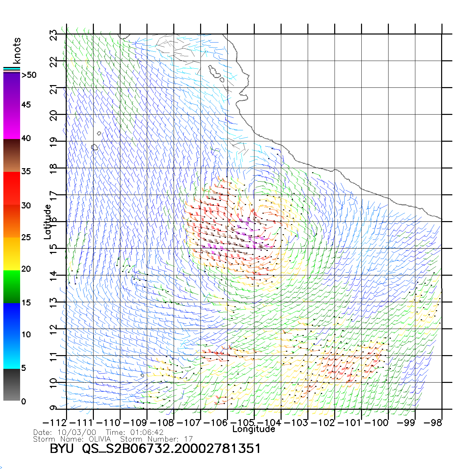476x469 pixels.
Task: Click the 23 latitude tick label
Action: 53,34
